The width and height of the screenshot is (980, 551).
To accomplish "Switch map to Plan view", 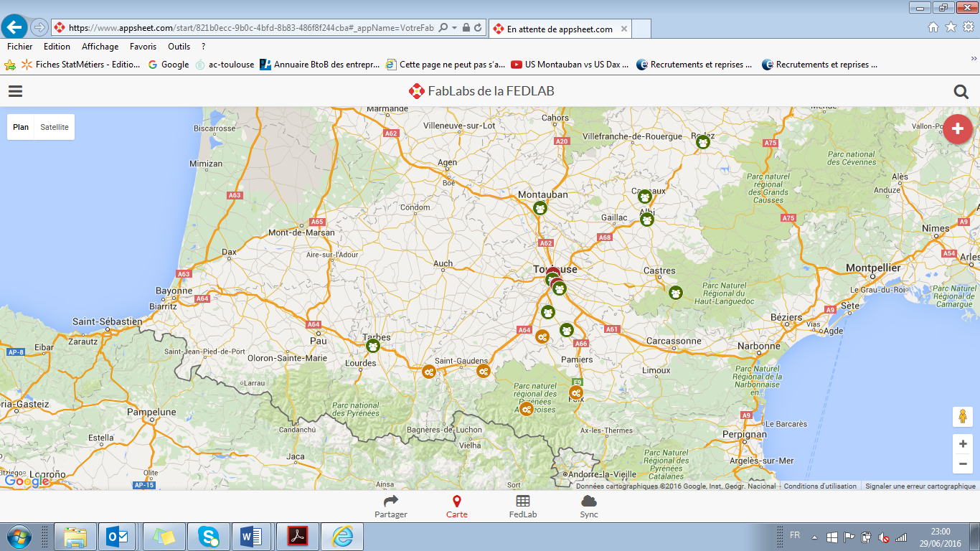I will tap(21, 127).
